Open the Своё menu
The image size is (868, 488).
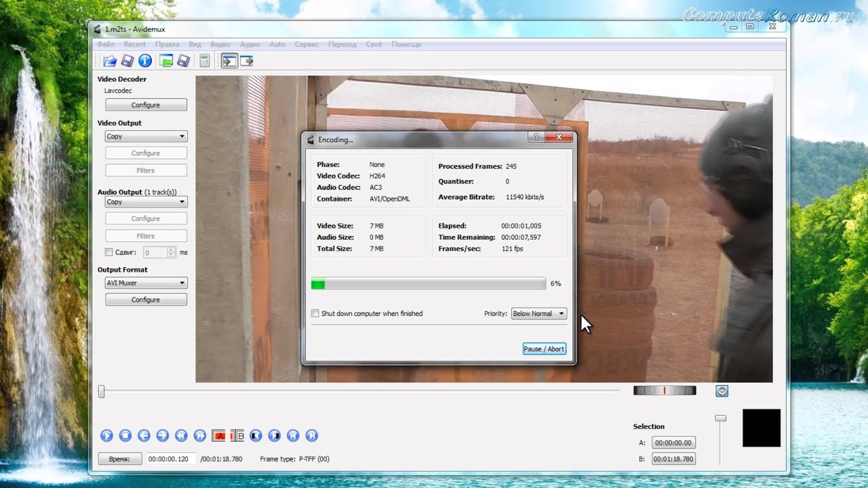(374, 44)
